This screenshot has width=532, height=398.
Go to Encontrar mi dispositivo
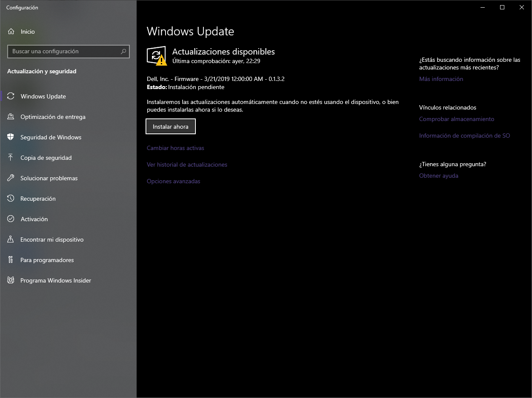click(x=68, y=239)
